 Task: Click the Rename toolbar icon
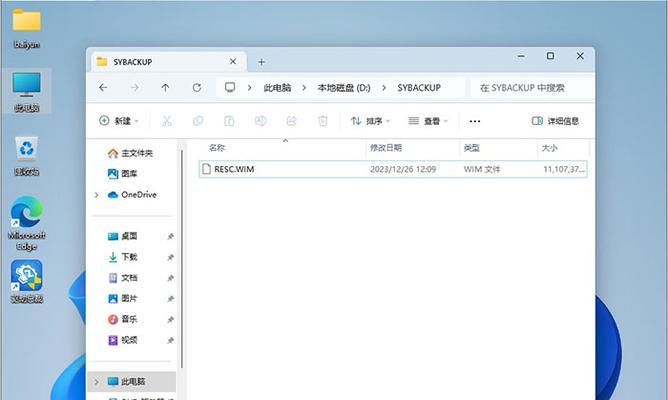pyautogui.click(x=260, y=121)
